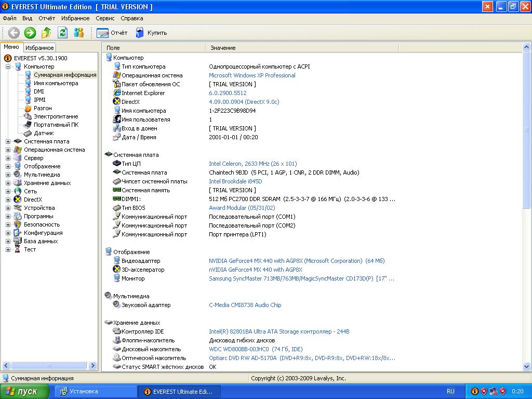Image resolution: width=532 pixels, height=399 pixels.
Task: Click the Флоппи-накопитель floppy icon
Action: click(117, 340)
